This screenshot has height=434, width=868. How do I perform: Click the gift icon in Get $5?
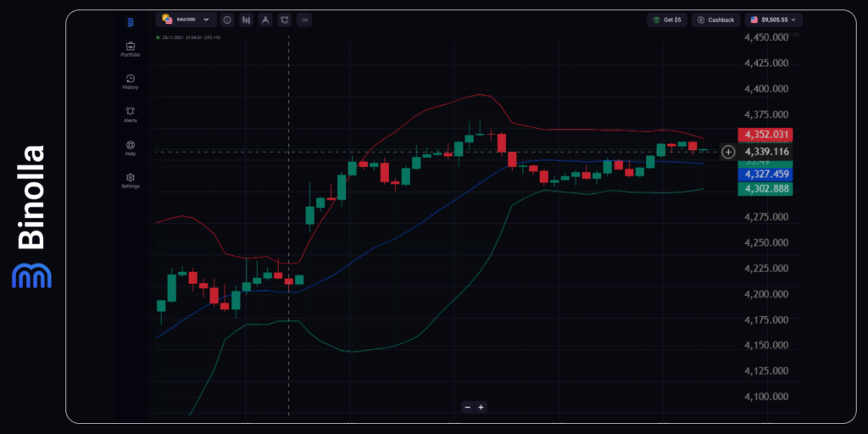coord(657,20)
